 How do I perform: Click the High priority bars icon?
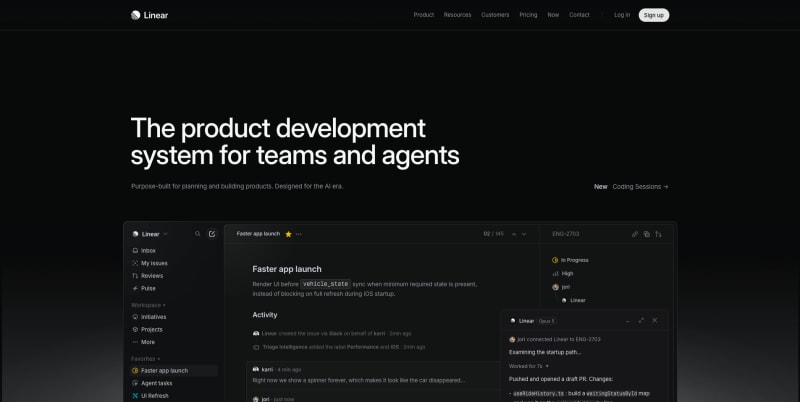555,273
